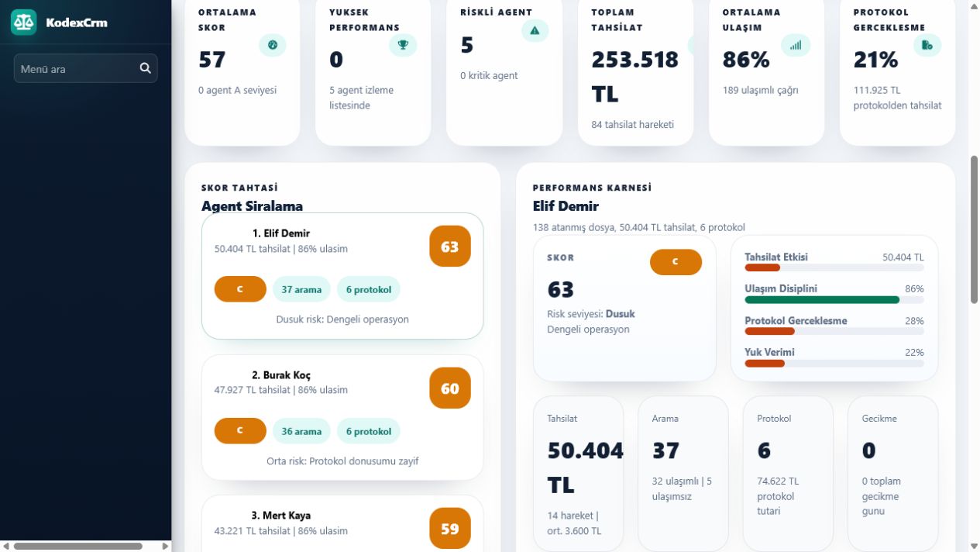
Task: Click the Toplam Tahsilat 253.518 TL card
Action: pyautogui.click(x=636, y=71)
